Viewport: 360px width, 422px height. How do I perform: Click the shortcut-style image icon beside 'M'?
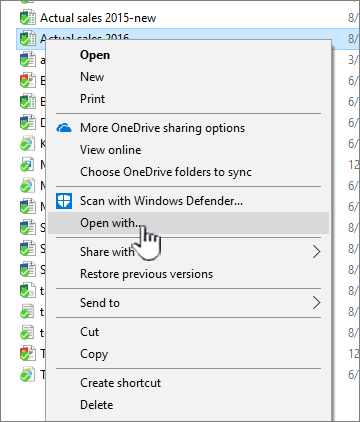pyautogui.click(x=27, y=165)
